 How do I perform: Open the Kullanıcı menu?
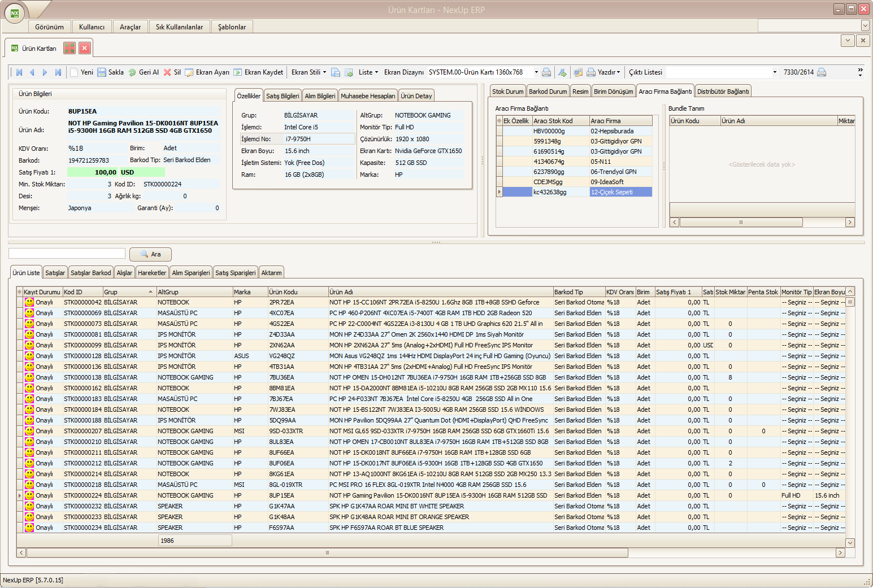(92, 27)
